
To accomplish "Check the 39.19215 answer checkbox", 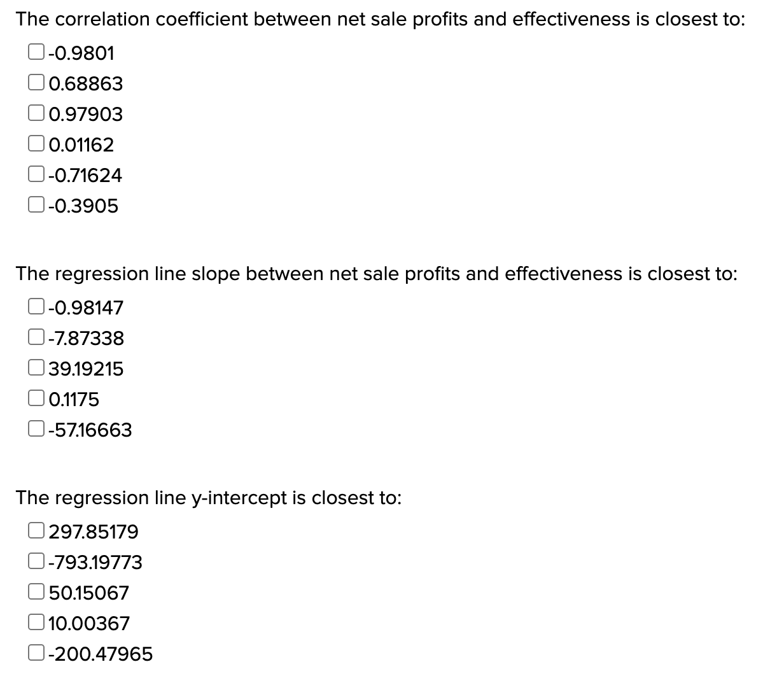I will pos(35,367).
